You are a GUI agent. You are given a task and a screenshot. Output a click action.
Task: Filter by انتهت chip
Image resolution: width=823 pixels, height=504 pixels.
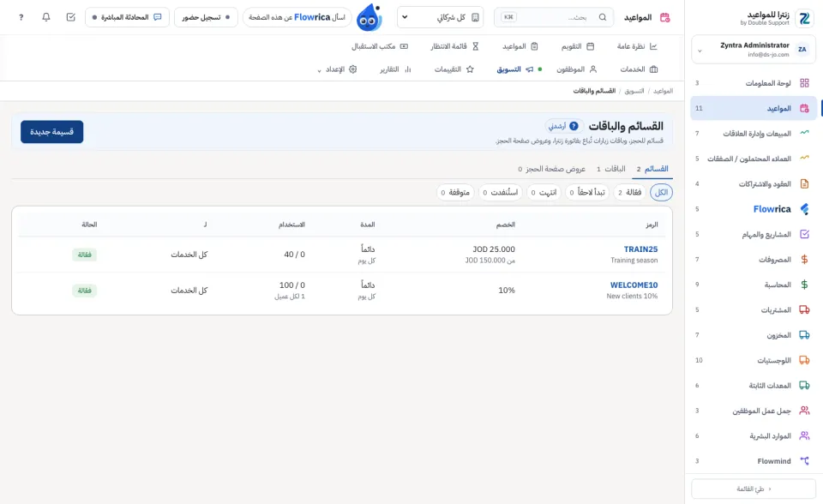[x=544, y=192]
